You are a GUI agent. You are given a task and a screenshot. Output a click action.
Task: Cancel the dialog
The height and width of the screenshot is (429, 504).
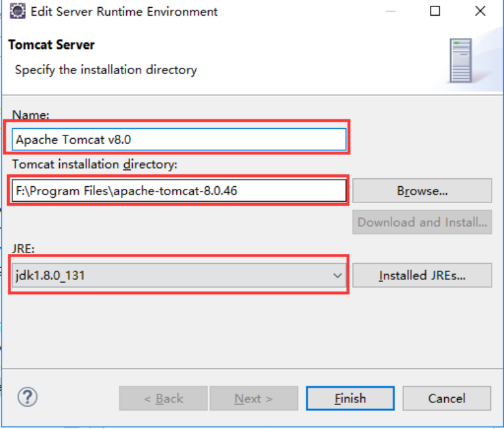tap(447, 398)
